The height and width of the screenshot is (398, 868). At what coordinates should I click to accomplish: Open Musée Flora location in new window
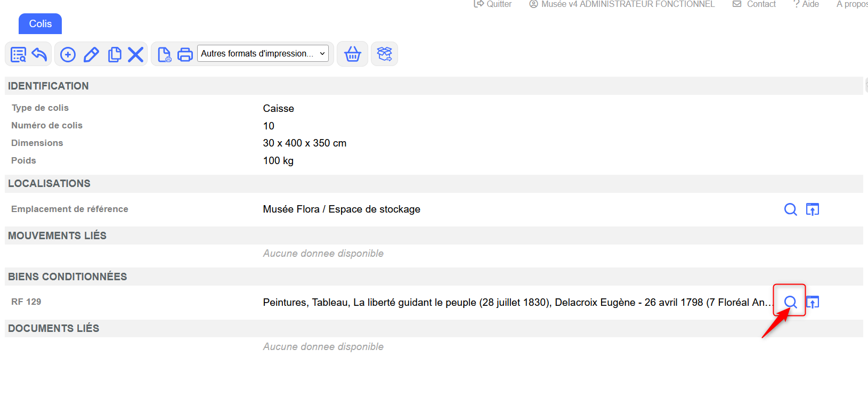[812, 209]
